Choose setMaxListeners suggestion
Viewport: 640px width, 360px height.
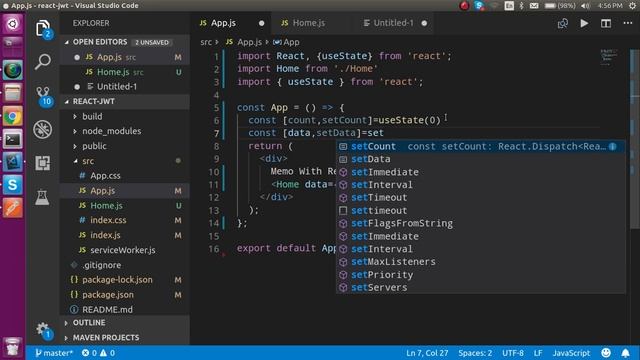480,262
